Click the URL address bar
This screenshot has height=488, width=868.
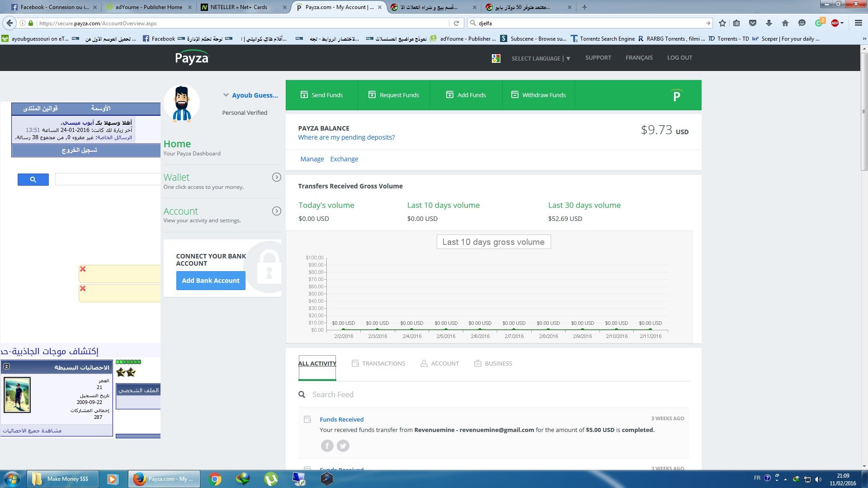tap(244, 23)
